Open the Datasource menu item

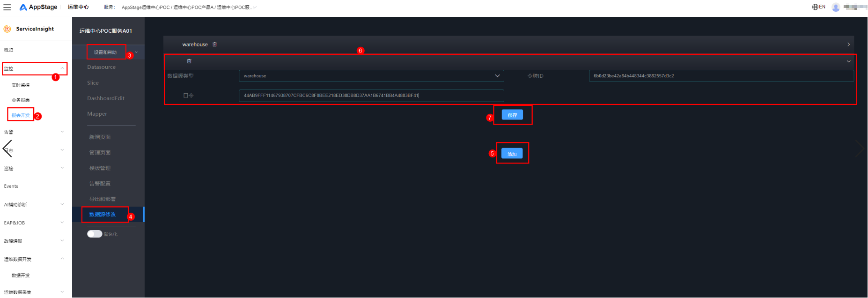point(101,67)
